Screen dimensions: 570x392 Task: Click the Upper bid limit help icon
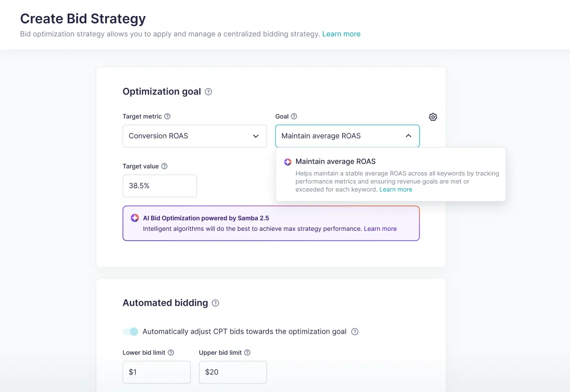pyautogui.click(x=247, y=352)
